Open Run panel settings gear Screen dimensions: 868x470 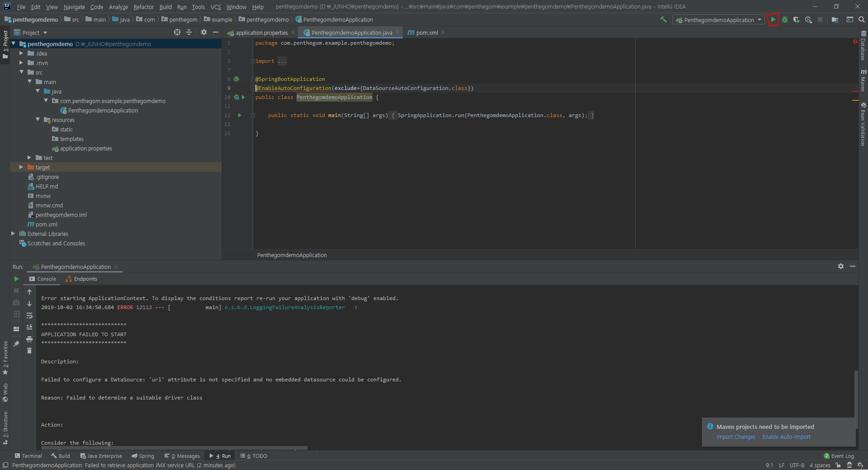click(x=841, y=267)
